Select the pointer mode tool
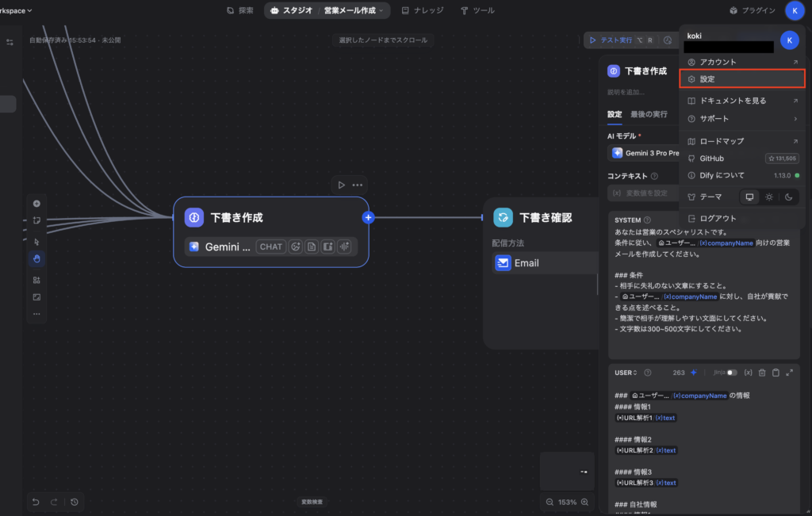The image size is (812, 516). (x=36, y=241)
